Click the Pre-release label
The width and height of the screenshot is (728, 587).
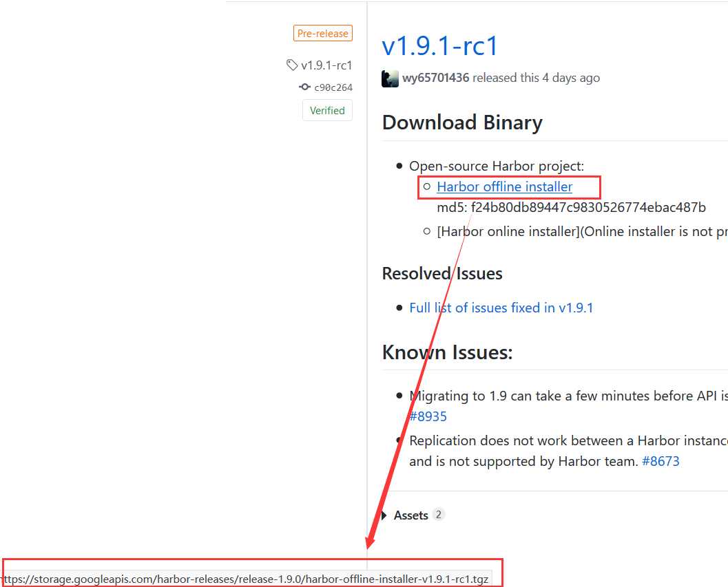tap(323, 34)
